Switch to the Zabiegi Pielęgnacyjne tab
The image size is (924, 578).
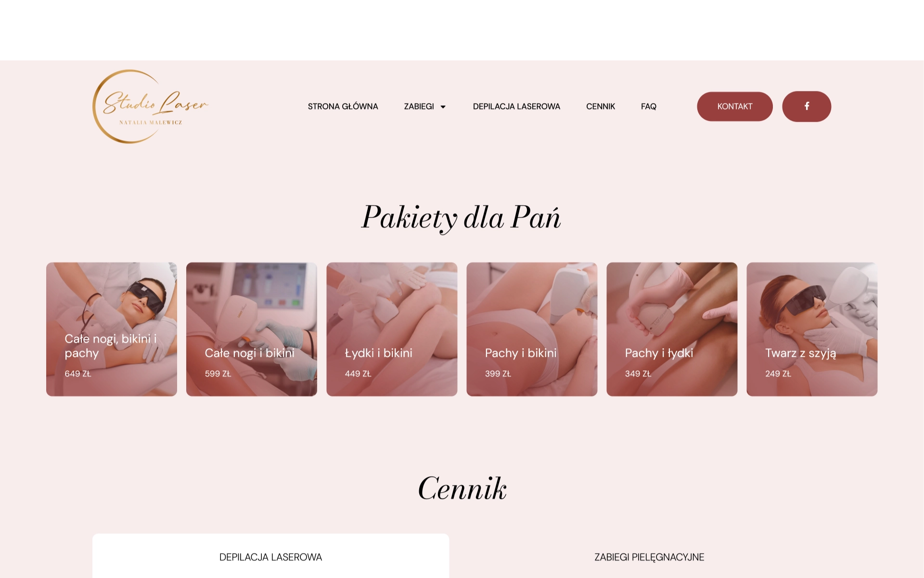click(x=649, y=557)
